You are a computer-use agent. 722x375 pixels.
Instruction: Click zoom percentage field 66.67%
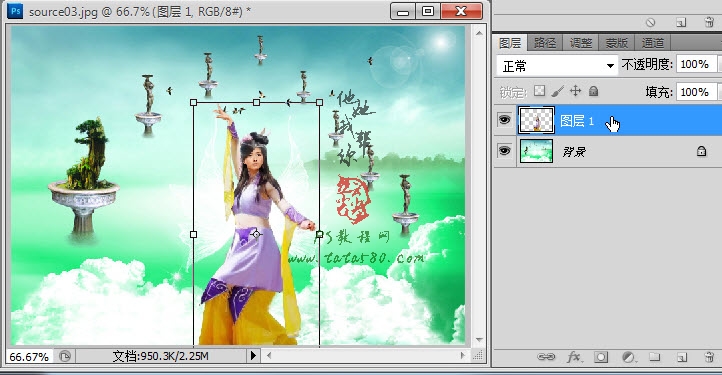(x=29, y=357)
